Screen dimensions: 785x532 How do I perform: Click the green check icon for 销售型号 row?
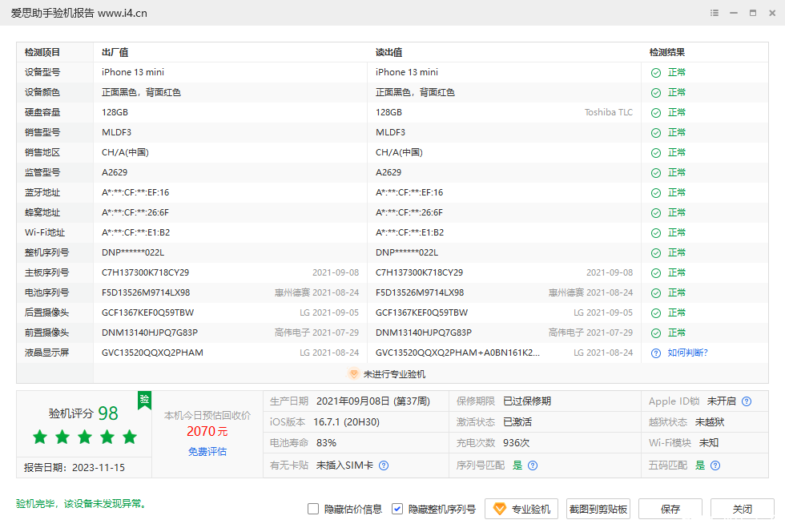pos(656,133)
